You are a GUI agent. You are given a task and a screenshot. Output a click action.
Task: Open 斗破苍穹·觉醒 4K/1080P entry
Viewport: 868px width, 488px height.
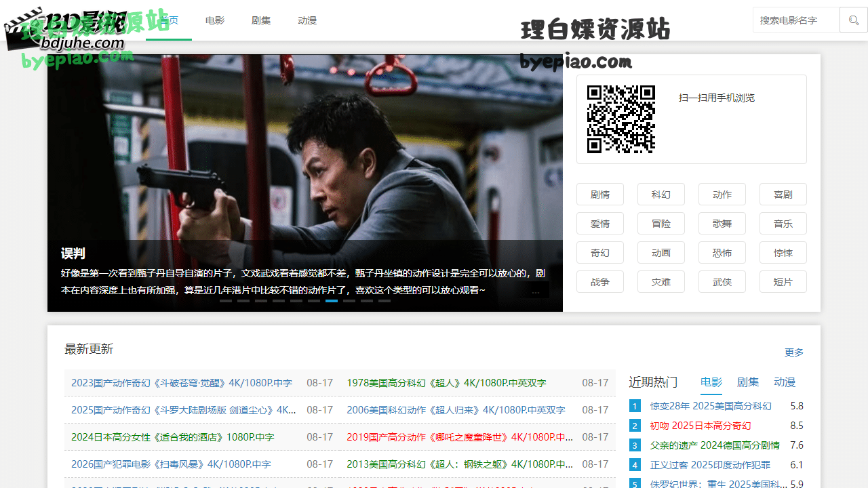(182, 383)
